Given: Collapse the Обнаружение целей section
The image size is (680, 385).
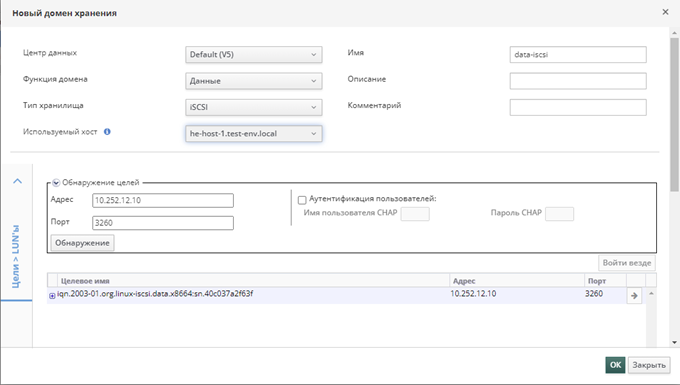Looking at the screenshot, I should 56,183.
